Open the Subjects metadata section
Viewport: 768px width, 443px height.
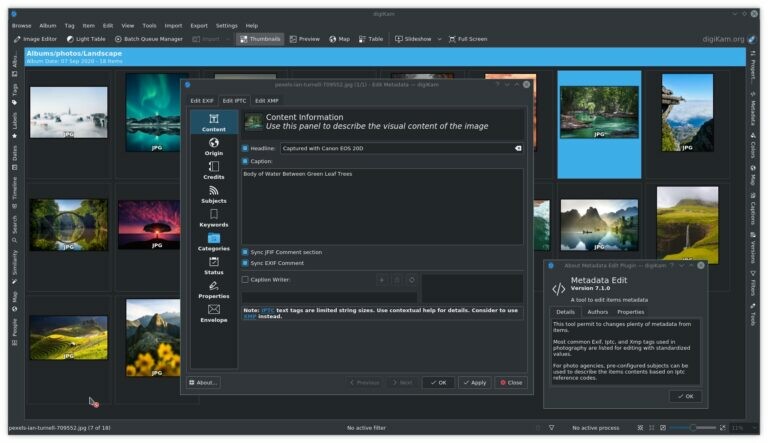coord(213,194)
